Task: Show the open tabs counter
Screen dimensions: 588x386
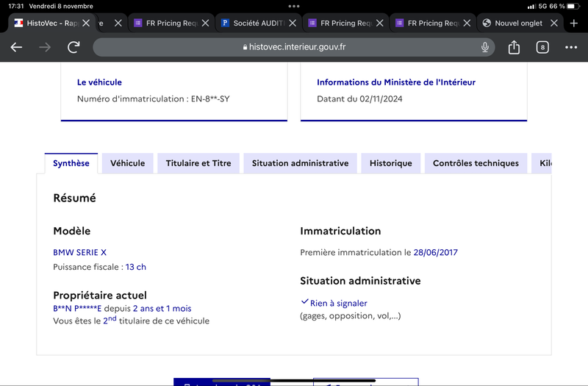Action: [542, 47]
